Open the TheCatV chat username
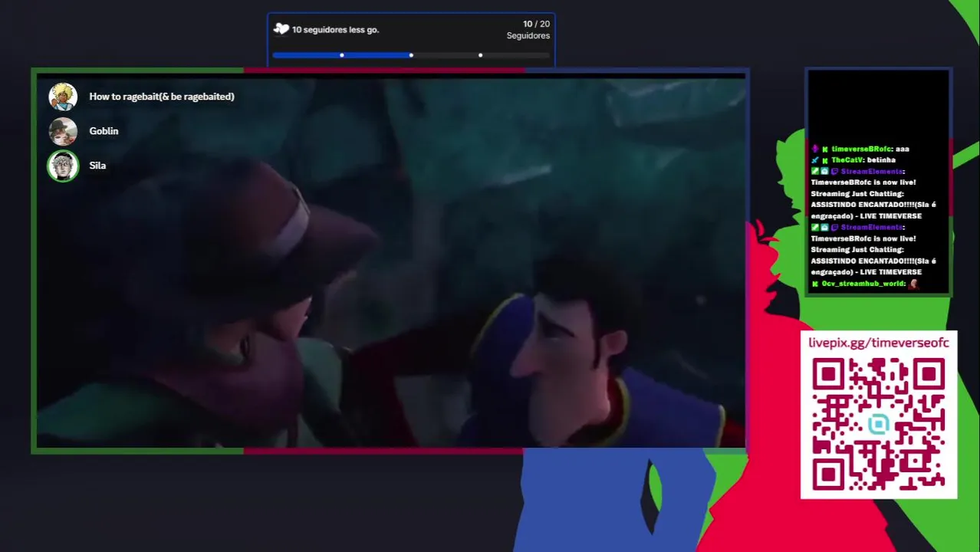Viewport: 980px width, 552px height. [x=847, y=160]
